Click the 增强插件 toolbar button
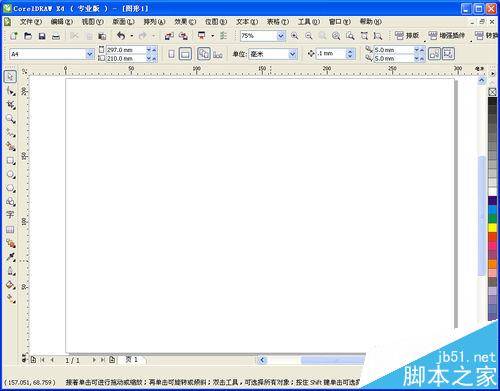500x391 pixels. (447, 36)
